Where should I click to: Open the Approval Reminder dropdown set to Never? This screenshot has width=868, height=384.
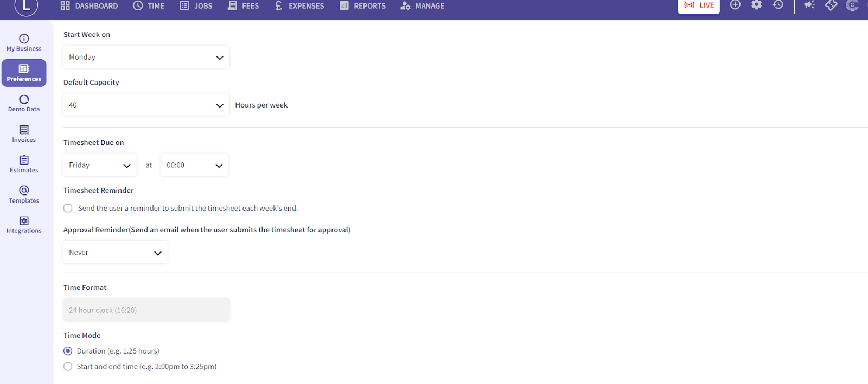click(116, 253)
